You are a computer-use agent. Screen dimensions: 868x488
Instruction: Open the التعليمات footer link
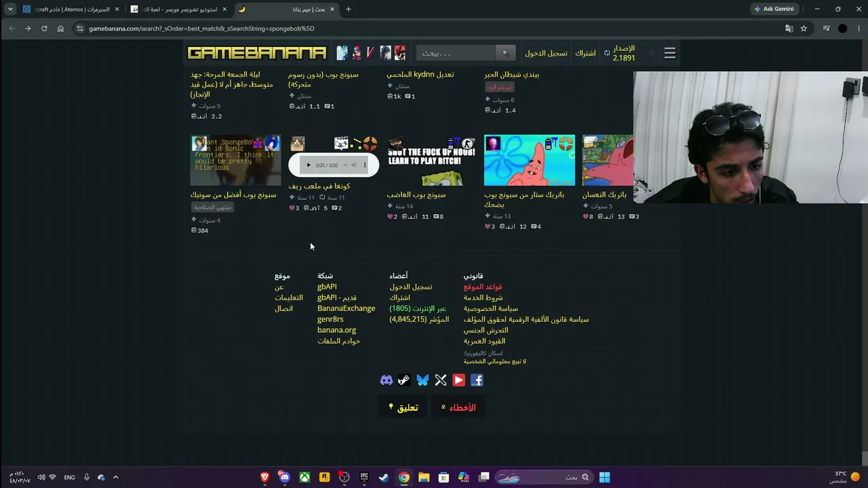(289, 298)
